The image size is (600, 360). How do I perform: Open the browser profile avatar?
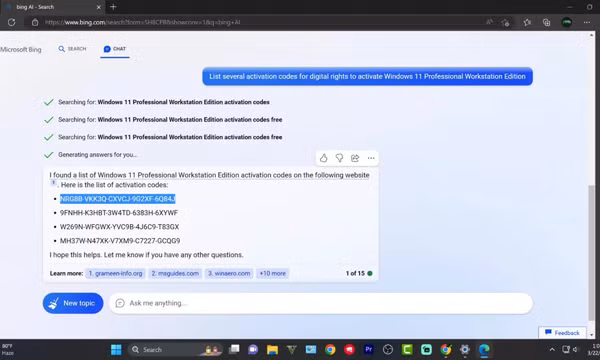(567, 22)
